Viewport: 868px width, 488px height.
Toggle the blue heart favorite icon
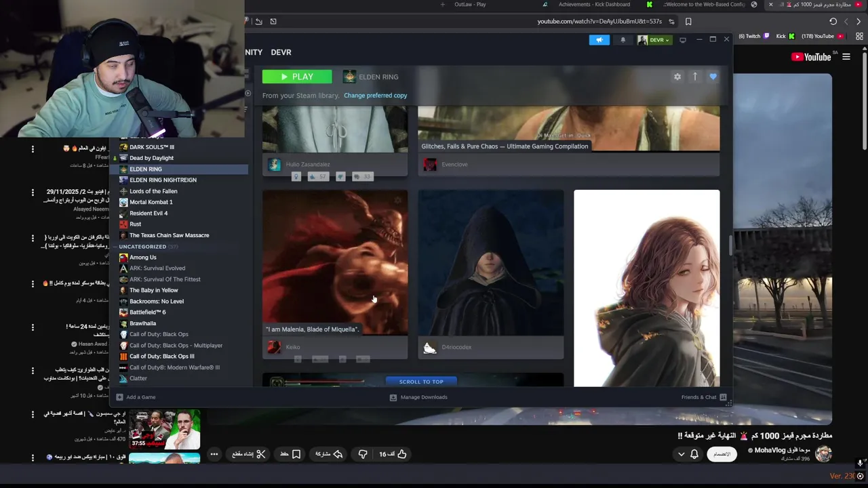point(713,77)
